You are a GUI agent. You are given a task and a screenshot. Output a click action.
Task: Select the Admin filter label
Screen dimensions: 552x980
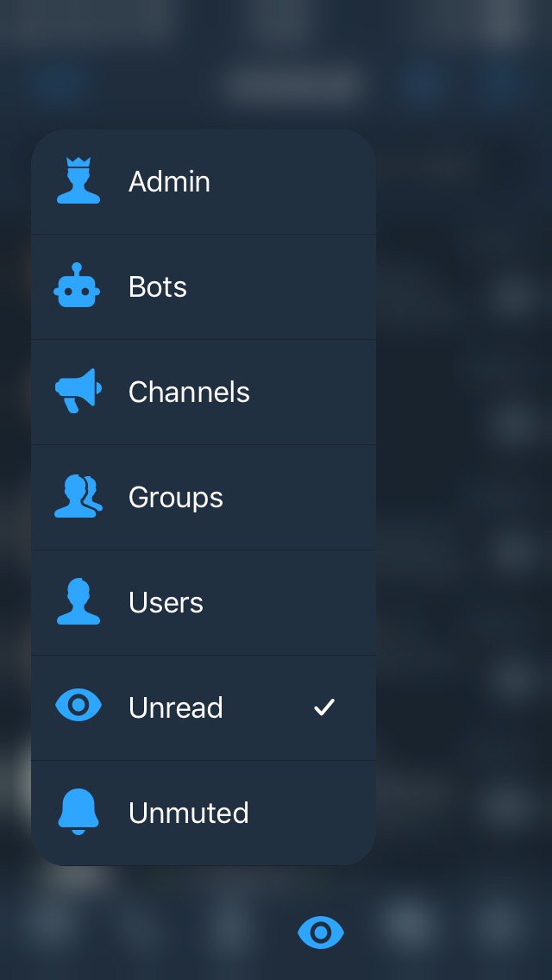[x=169, y=181]
